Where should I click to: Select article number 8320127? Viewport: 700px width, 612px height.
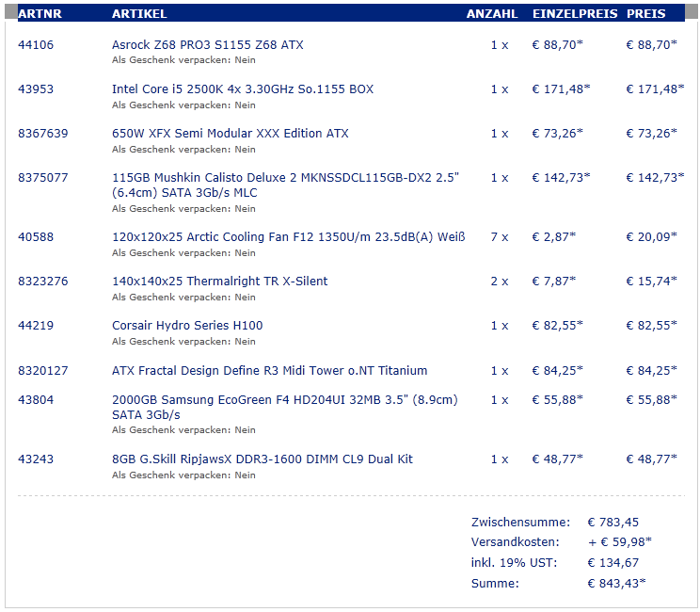(x=43, y=370)
